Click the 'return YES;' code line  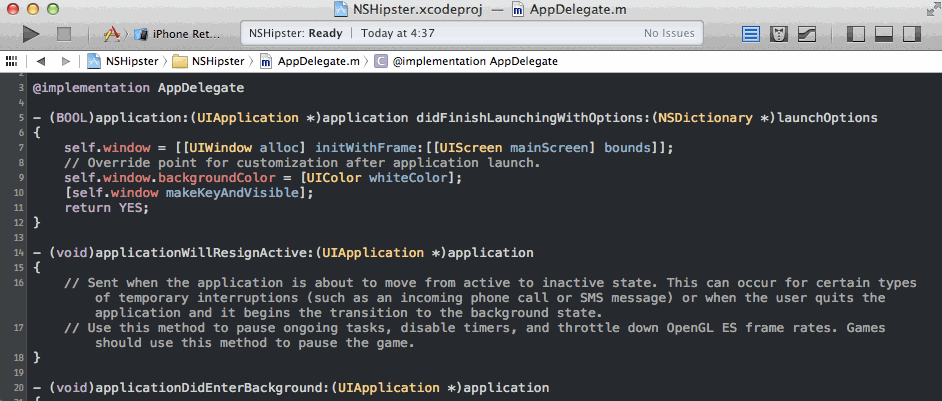coord(106,207)
